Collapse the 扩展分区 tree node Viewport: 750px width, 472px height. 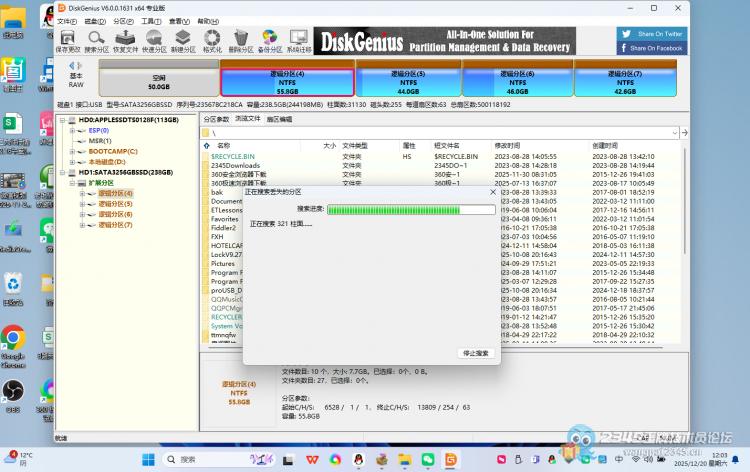(x=75, y=183)
